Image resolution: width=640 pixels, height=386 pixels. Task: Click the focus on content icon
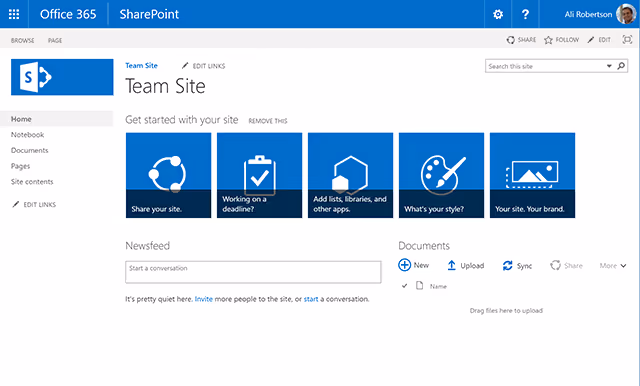tap(627, 40)
